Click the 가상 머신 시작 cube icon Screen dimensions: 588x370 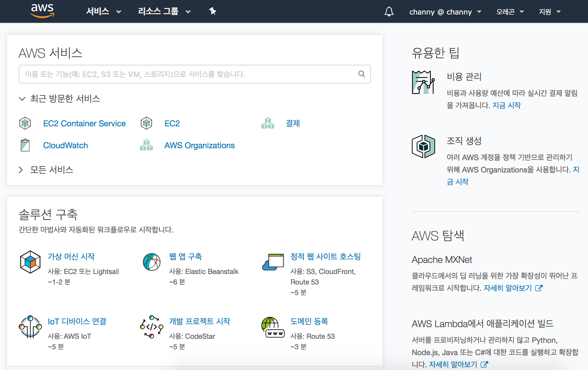[30, 262]
